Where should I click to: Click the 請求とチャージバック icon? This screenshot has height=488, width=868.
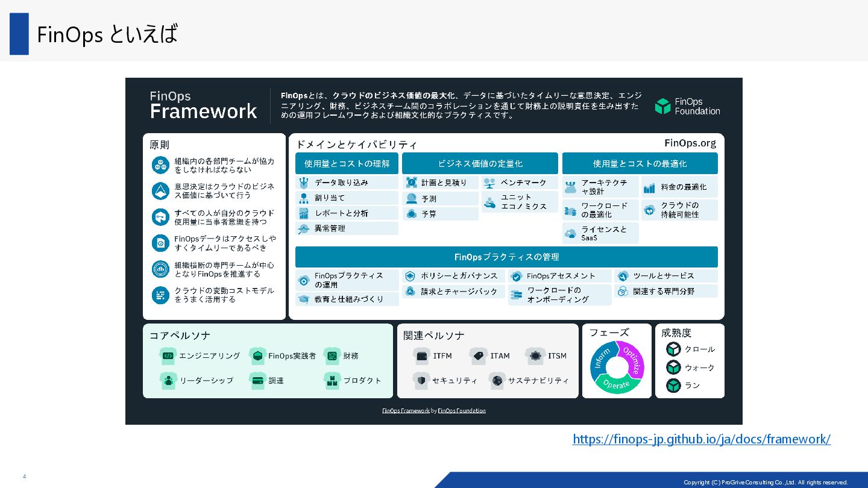tap(410, 292)
